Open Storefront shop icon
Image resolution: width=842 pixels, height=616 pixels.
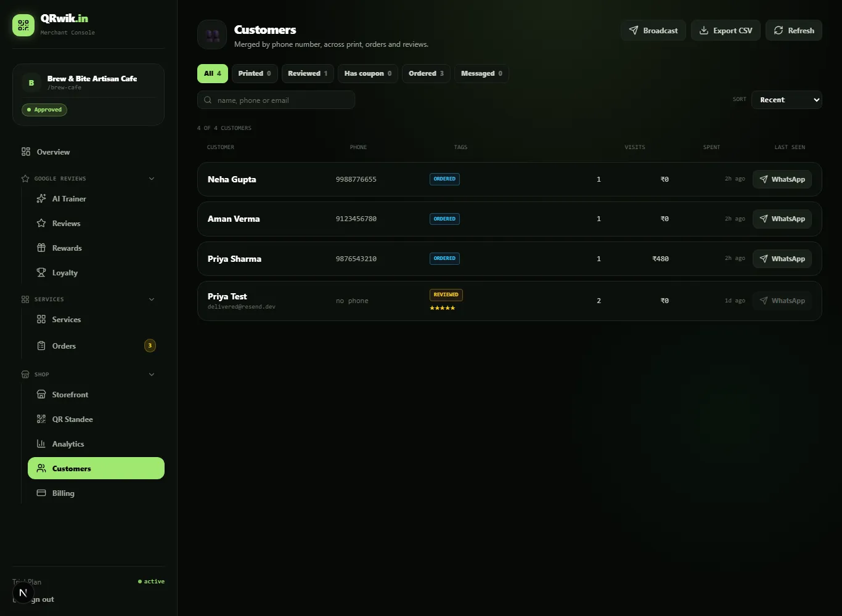41,394
